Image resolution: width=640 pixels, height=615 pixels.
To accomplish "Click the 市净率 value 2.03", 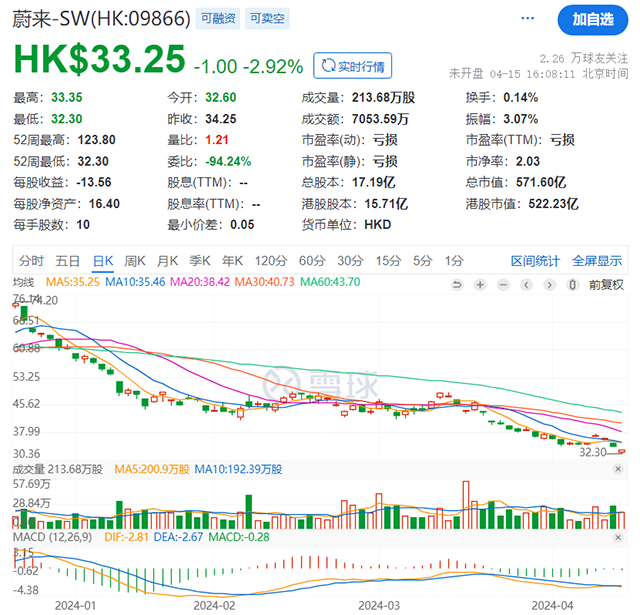I will click(x=527, y=161).
